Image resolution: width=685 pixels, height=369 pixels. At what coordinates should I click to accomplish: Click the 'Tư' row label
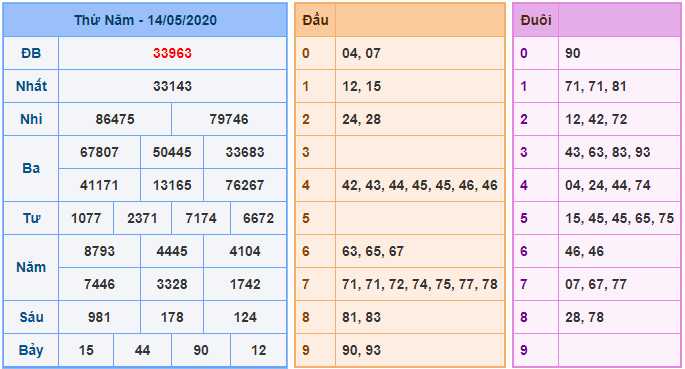(31, 218)
